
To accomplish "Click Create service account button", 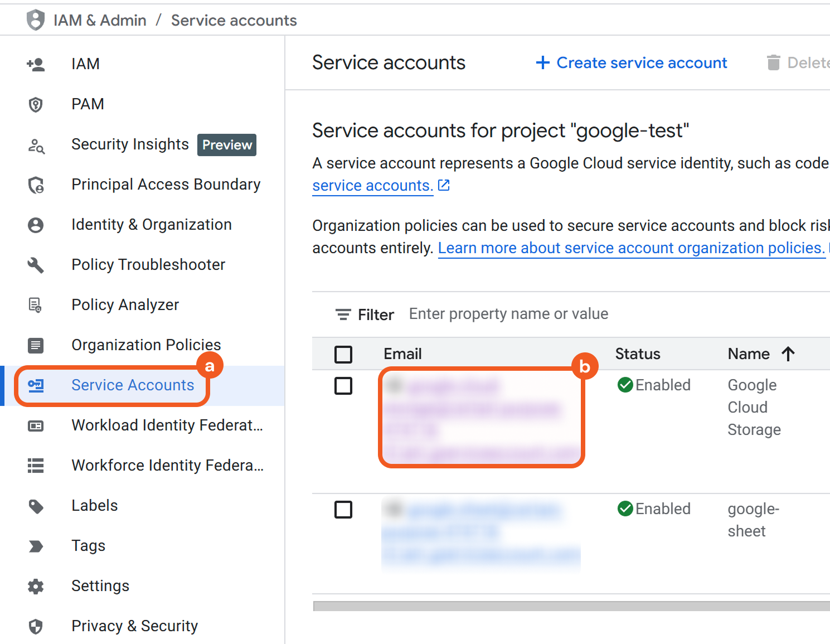I will [632, 63].
